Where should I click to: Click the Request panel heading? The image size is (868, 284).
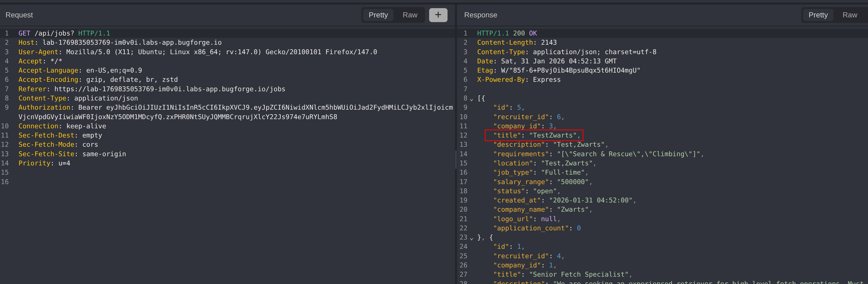click(19, 15)
